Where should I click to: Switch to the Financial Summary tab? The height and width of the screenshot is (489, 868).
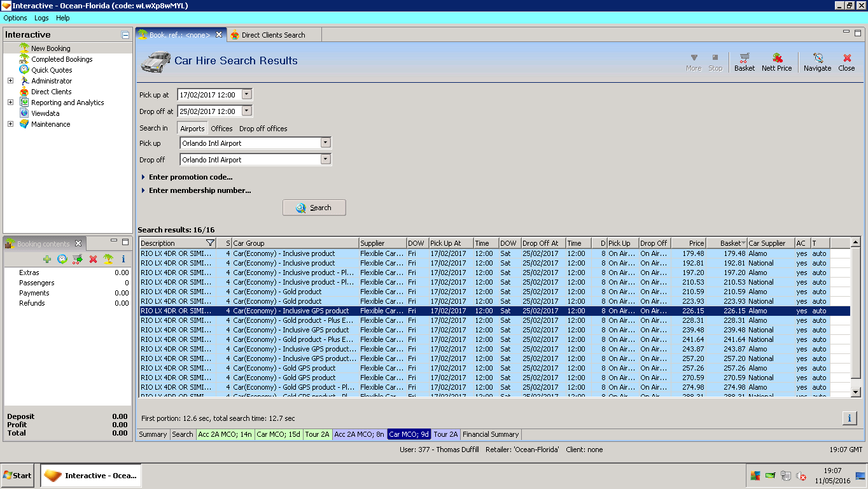(491, 434)
